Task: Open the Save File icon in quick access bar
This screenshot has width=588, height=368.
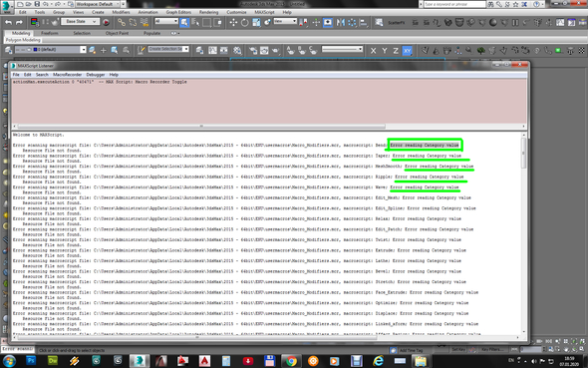Action: [x=37, y=4]
